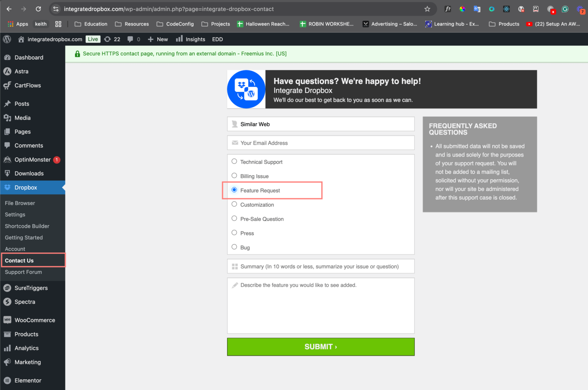Click the Your Email Address field
Image resolution: width=588 pixels, height=390 pixels.
pos(320,143)
